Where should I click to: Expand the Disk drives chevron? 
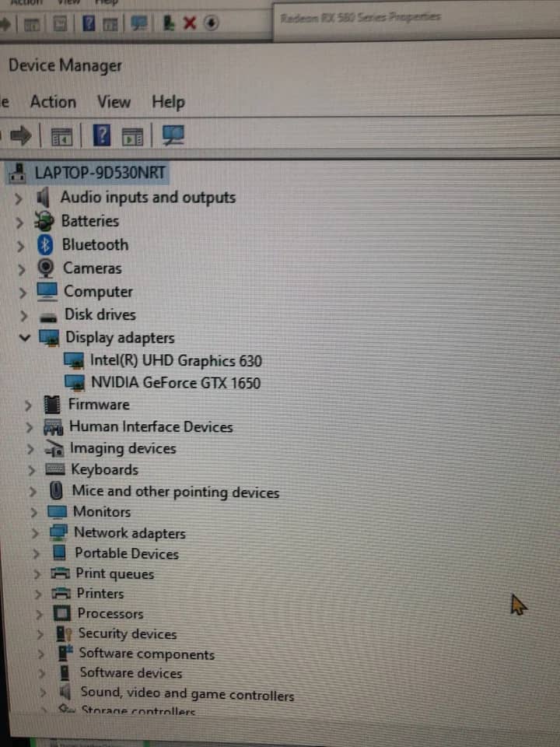24,316
